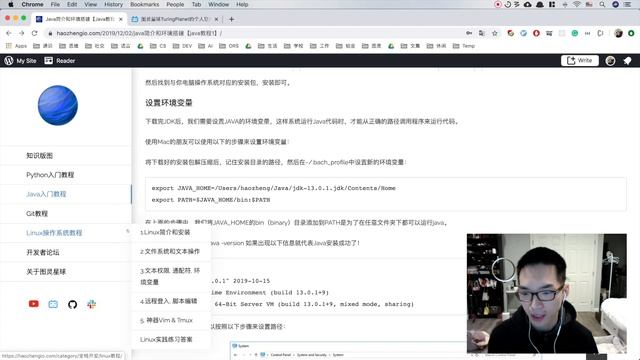The height and width of the screenshot is (360, 640).
Task: Open the AI bookmarks folder
Action: 206,46
